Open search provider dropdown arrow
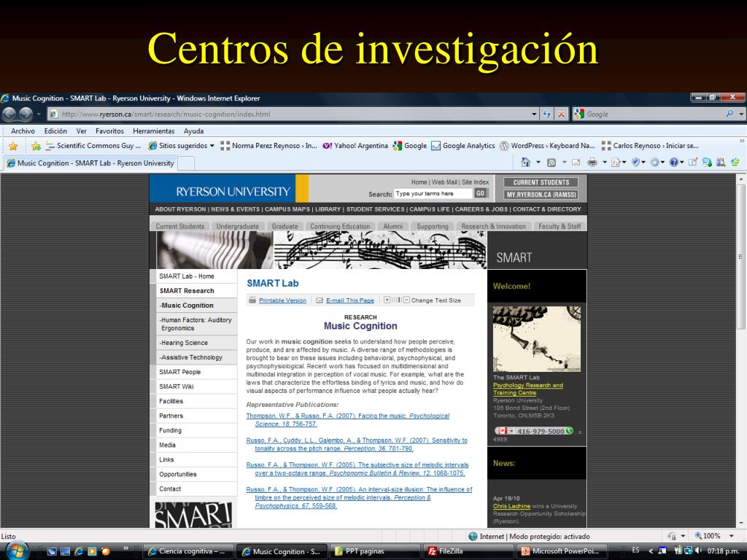The width and height of the screenshot is (747, 560). [x=741, y=114]
